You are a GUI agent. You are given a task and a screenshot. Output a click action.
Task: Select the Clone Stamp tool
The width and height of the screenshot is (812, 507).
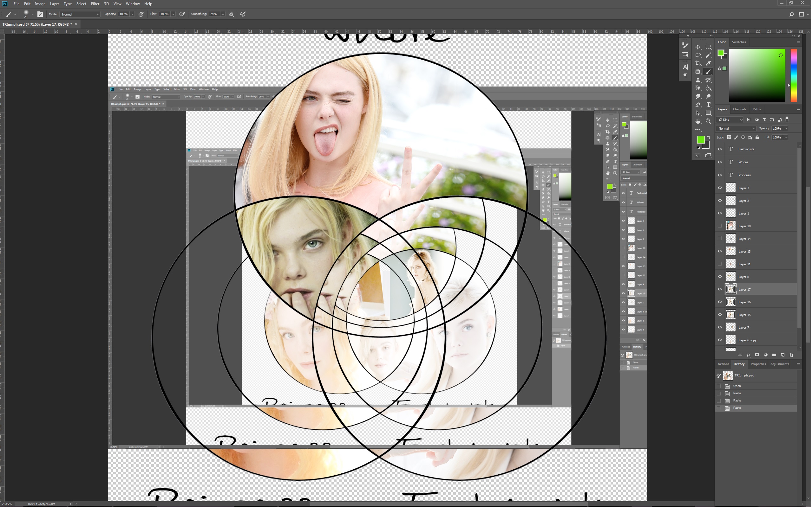pyautogui.click(x=698, y=80)
